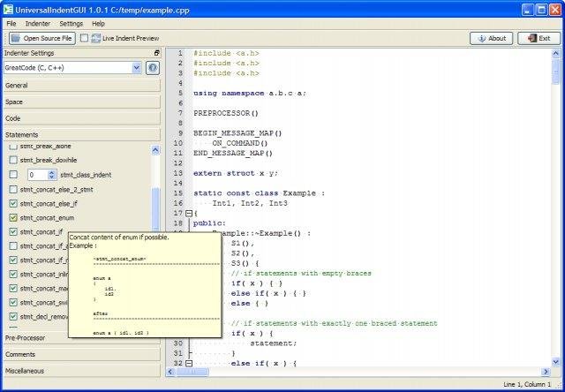Collapse the code fold marker at line 32
565x392 pixels.
[x=188, y=364]
